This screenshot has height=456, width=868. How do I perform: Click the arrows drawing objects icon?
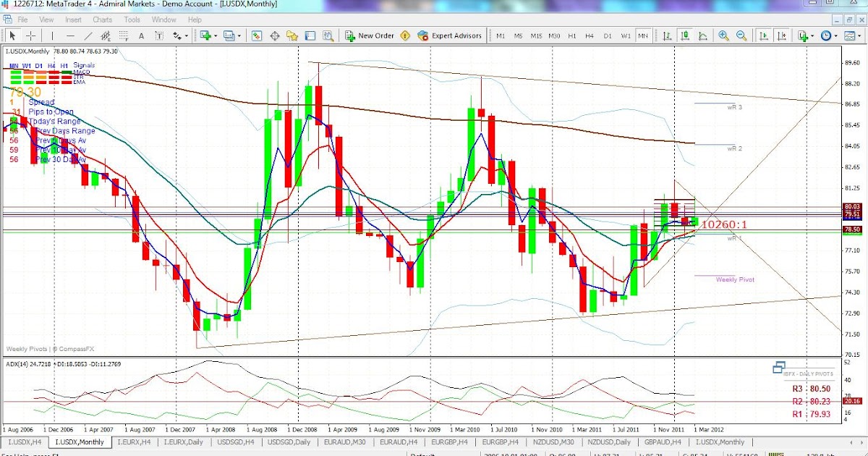[176, 35]
